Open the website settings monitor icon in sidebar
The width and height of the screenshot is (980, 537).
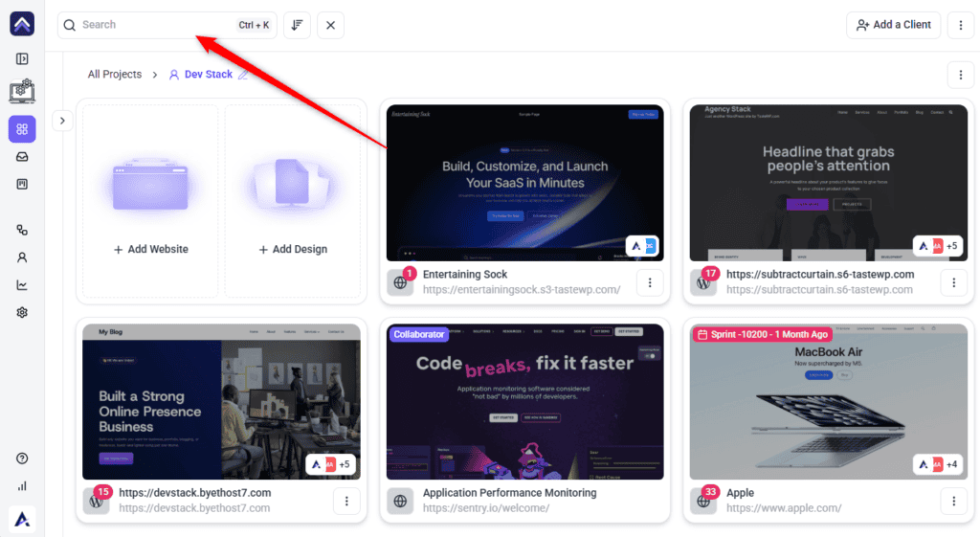(x=22, y=91)
